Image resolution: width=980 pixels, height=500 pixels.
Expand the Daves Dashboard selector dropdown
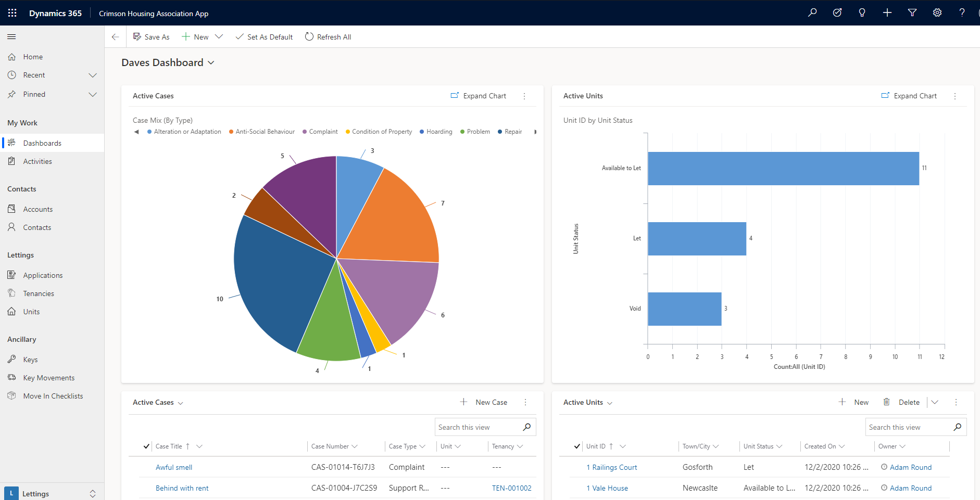[x=211, y=63]
